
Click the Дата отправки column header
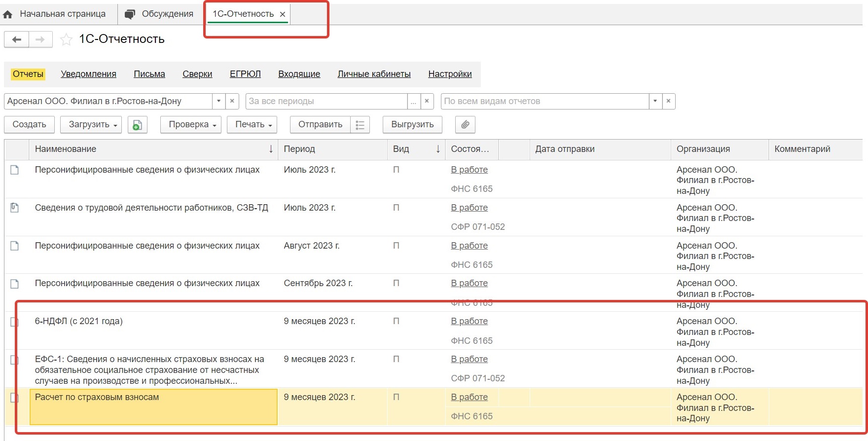(600, 149)
